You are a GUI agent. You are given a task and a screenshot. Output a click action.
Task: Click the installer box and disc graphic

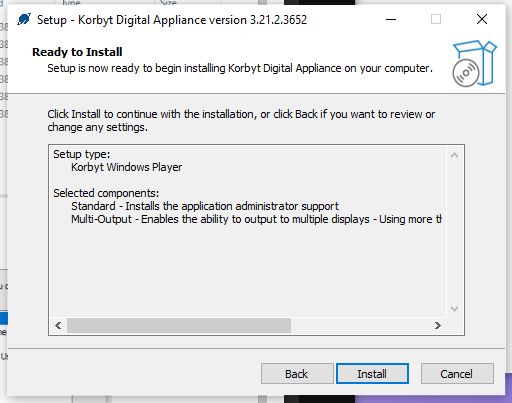474,64
